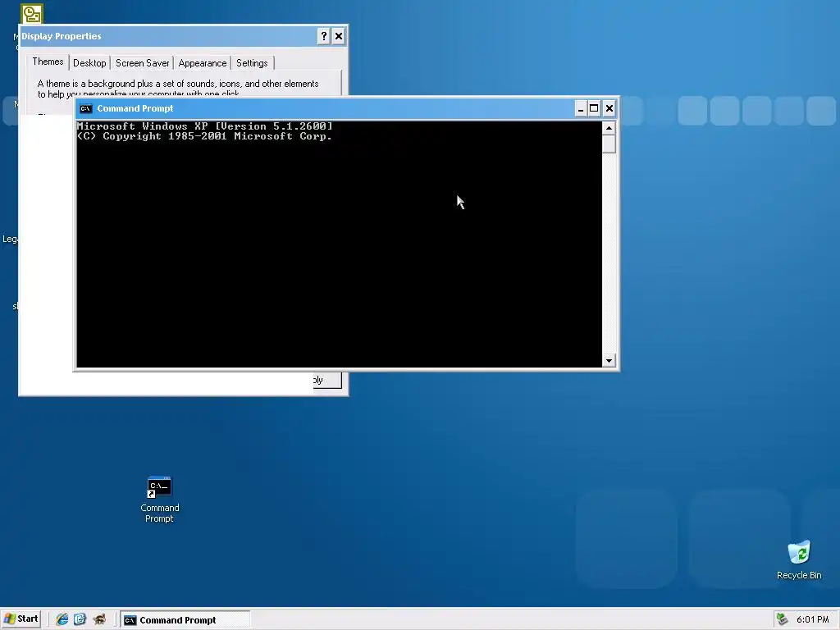Click the 6:01 PM taskbar clock
This screenshot has height=630, width=840.
(x=812, y=620)
